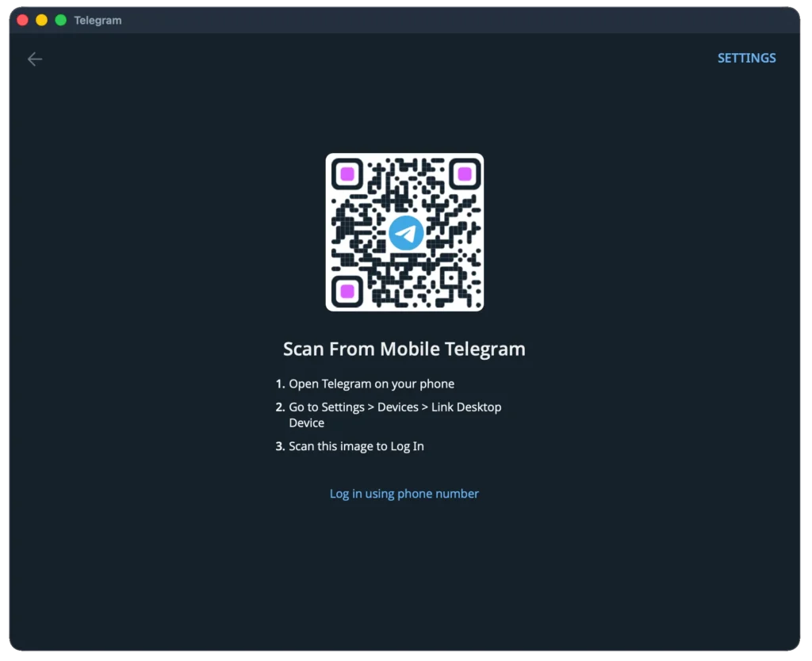Click the Go to Settings > Devices instruction
This screenshot has width=812, height=661.
395,415
